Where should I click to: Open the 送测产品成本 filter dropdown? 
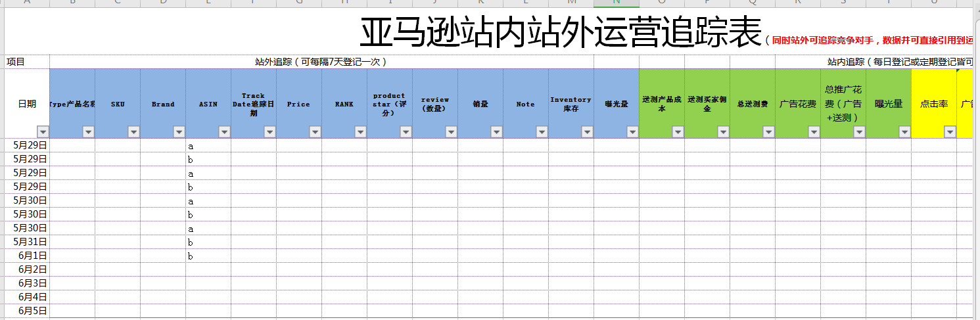pyautogui.click(x=678, y=131)
